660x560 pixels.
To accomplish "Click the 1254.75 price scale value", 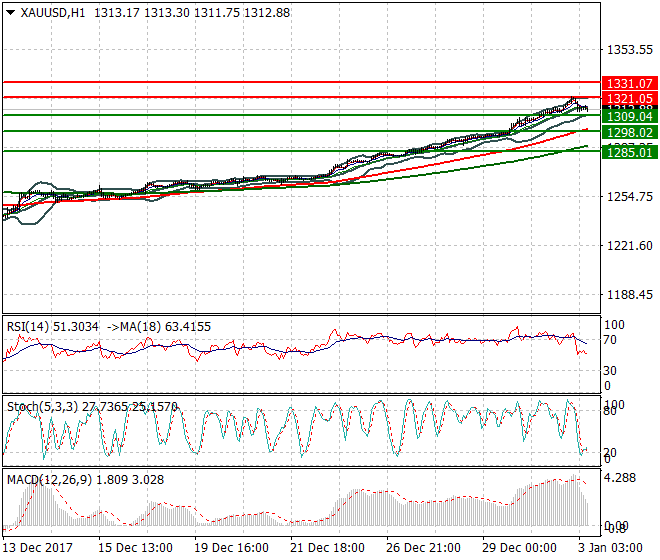I will pyautogui.click(x=630, y=197).
